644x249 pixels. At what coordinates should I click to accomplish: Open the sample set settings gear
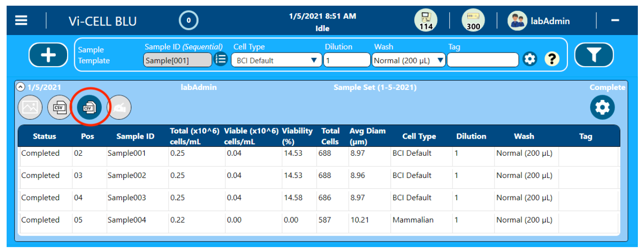(602, 107)
